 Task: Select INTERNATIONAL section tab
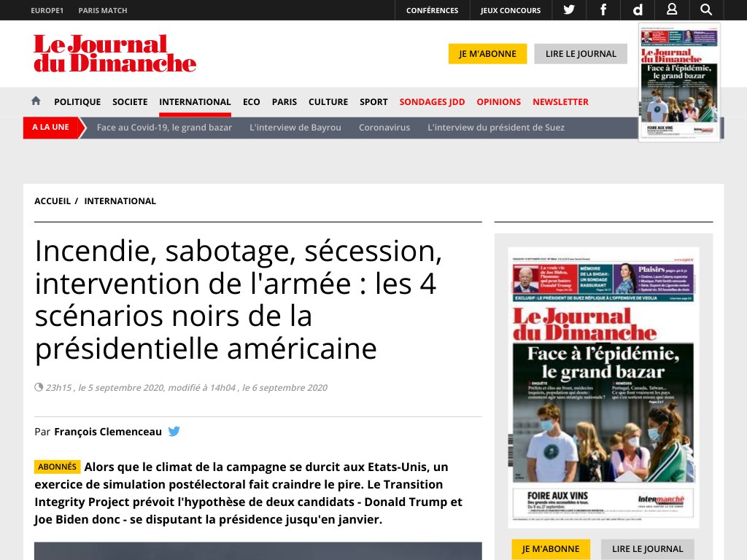[x=195, y=102]
